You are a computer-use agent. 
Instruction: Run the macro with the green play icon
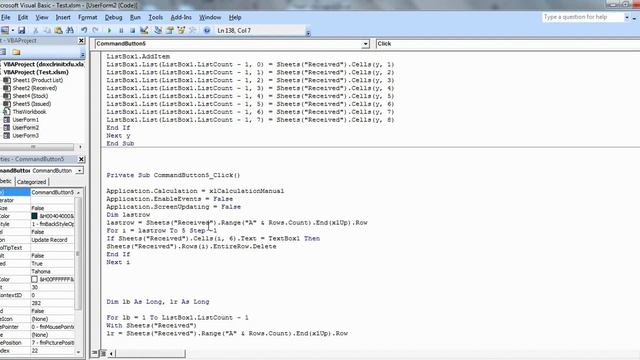pos(109,30)
